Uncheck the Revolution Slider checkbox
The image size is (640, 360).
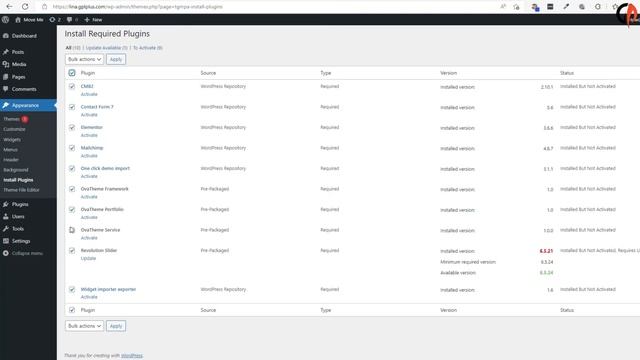(x=72, y=250)
